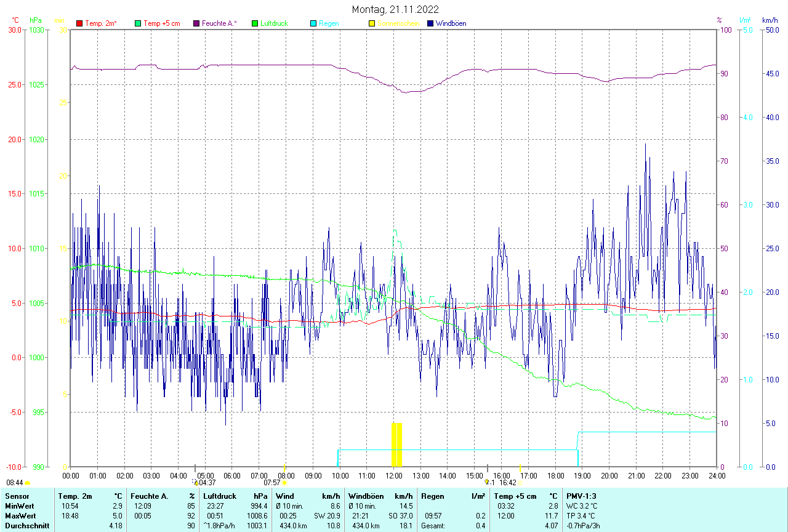Click the 'km/h' axis unit label at top right
Screen dimensions: 788x532
pos(770,20)
